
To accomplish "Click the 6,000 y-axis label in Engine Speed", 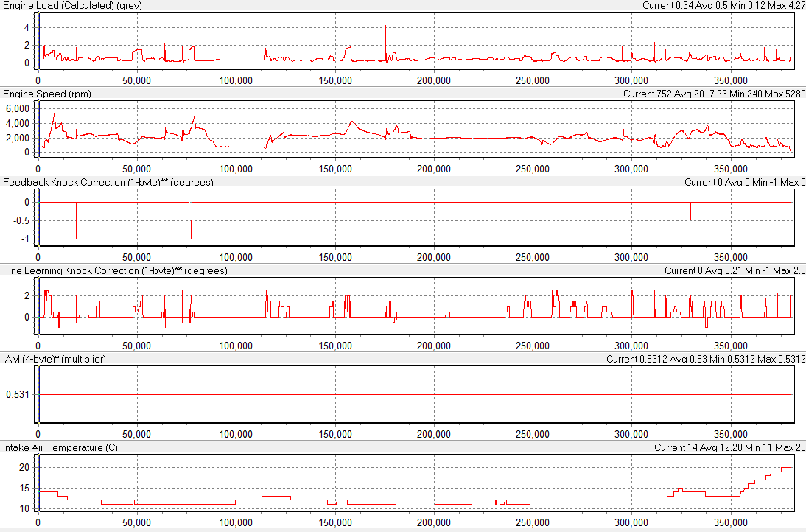I will pyautogui.click(x=16, y=108).
